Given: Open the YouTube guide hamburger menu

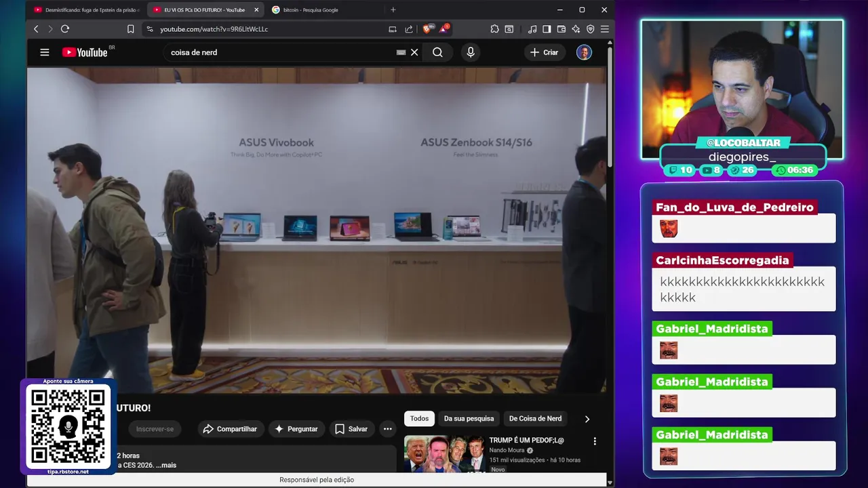Looking at the screenshot, I should pyautogui.click(x=45, y=52).
